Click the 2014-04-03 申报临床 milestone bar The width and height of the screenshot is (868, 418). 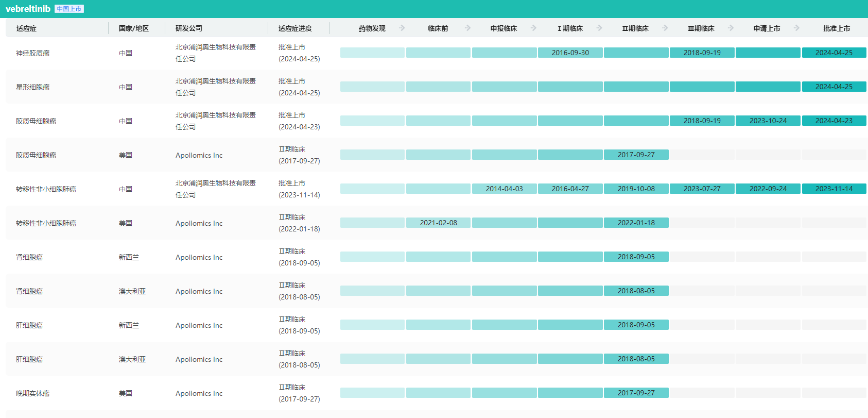click(504, 189)
